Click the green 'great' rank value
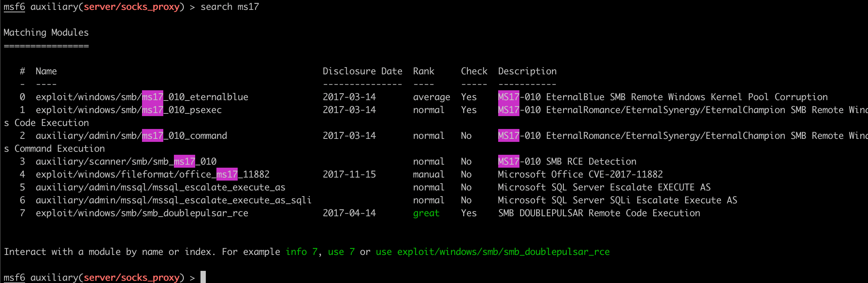 [426, 213]
